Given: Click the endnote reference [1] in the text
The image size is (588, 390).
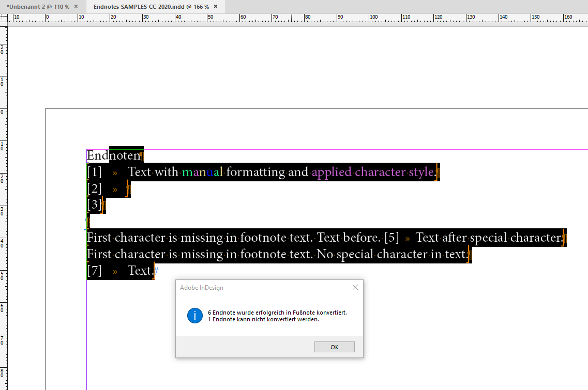Looking at the screenshot, I should pos(94,172).
